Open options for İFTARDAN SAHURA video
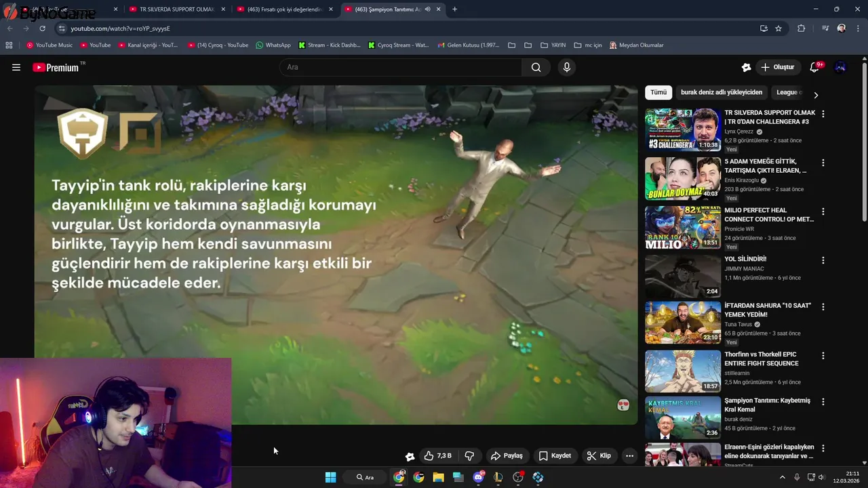 tap(823, 306)
